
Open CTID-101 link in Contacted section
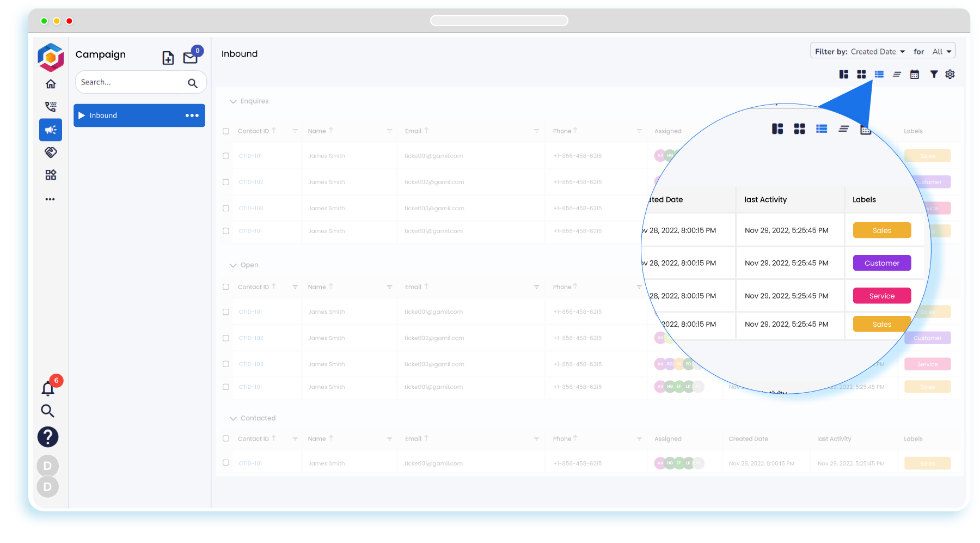point(250,463)
